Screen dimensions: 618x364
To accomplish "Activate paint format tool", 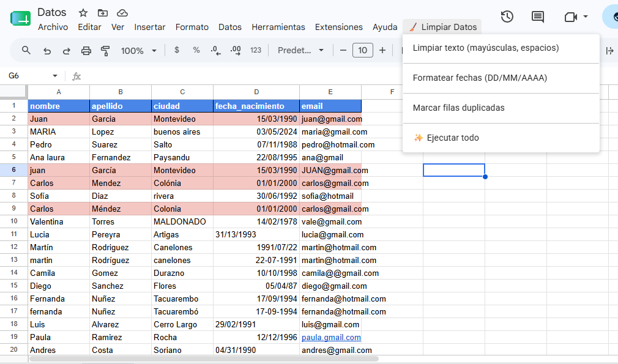I will click(105, 51).
